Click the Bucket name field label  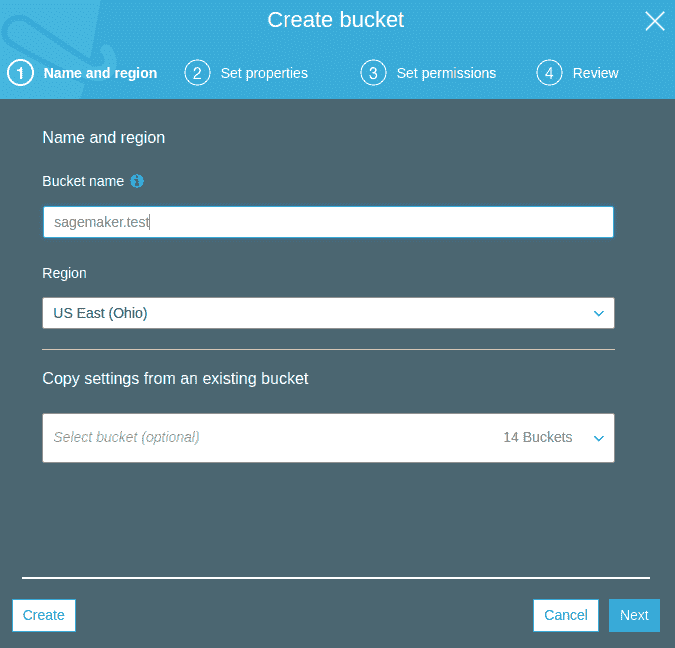83,181
